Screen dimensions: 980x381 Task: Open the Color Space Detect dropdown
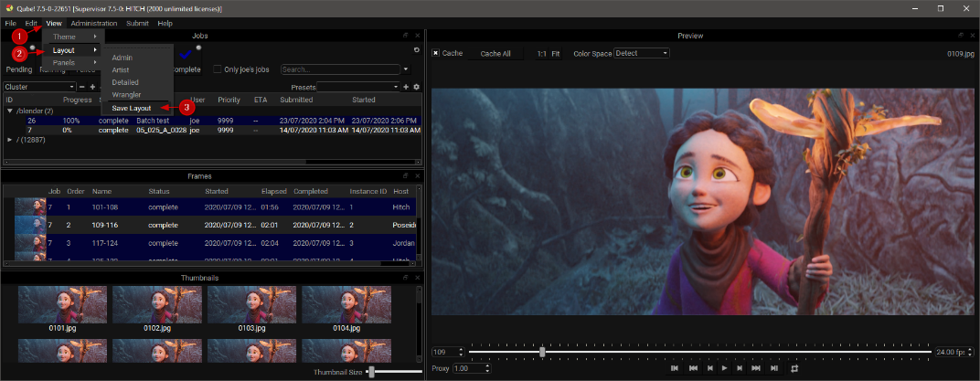641,53
